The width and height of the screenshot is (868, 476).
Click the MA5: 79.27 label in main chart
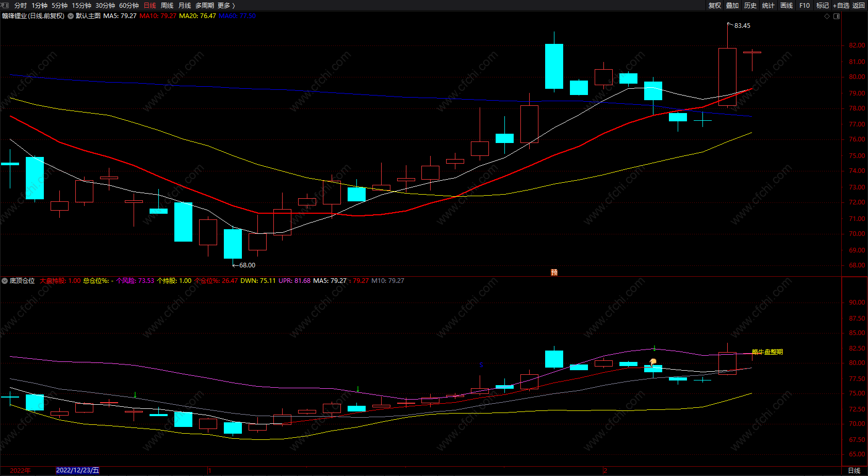tap(120, 16)
